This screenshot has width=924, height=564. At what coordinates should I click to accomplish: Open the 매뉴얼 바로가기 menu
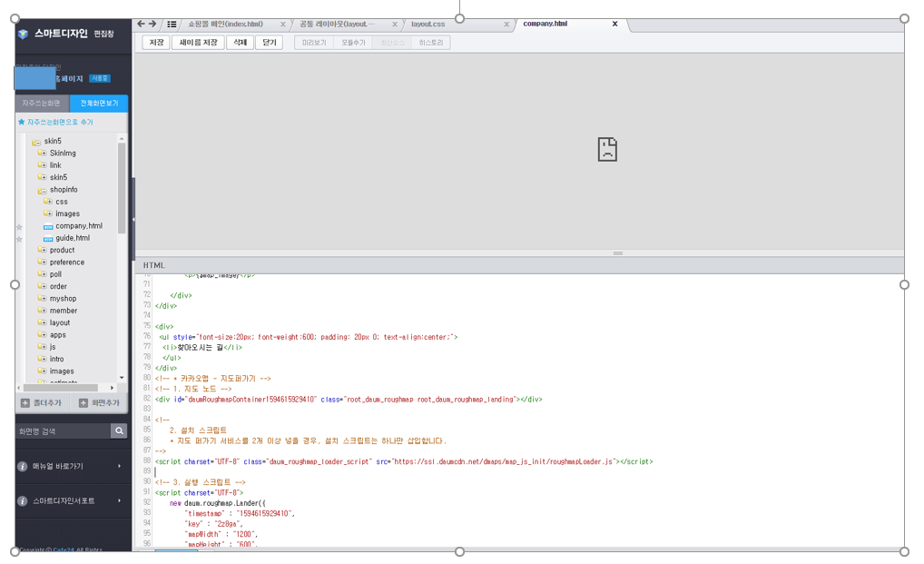71,466
